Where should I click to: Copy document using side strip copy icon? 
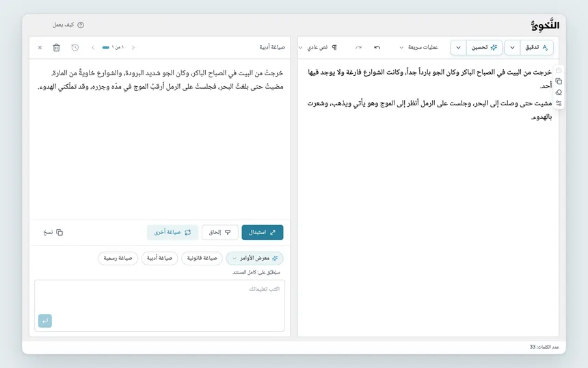[x=559, y=81]
